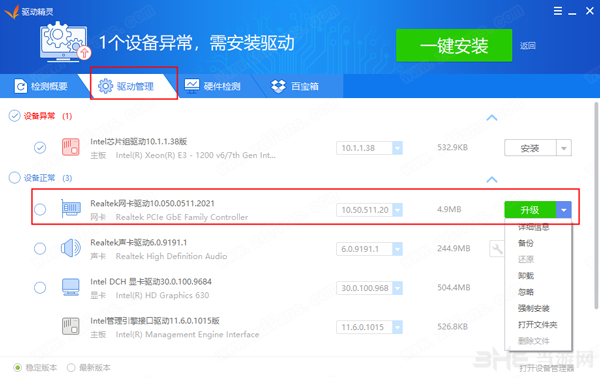Toggle the arrow beside the 升级 button
Screen dimensions: 600x378
(564, 210)
